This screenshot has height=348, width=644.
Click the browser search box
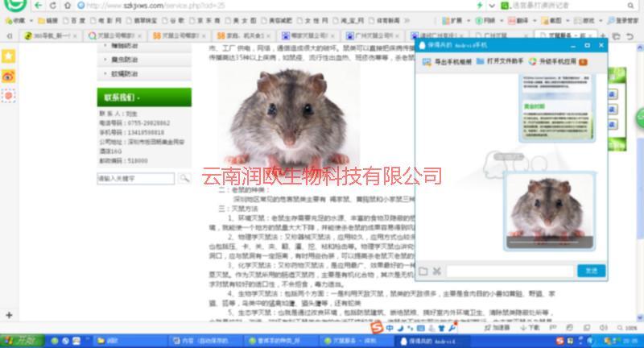tap(567, 6)
